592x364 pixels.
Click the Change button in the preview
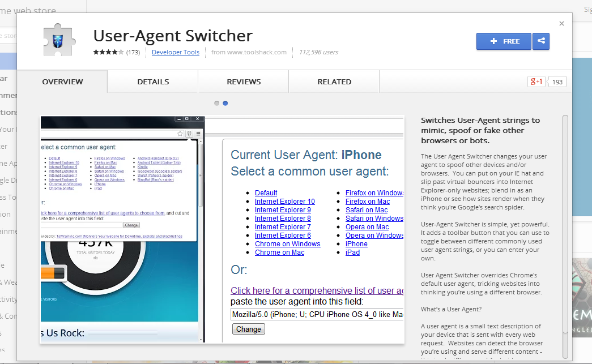[248, 329]
